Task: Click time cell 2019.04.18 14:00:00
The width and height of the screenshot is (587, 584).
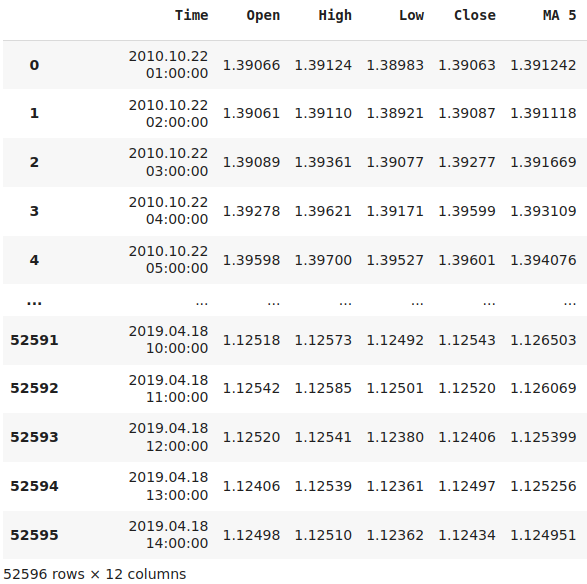Action: point(168,535)
